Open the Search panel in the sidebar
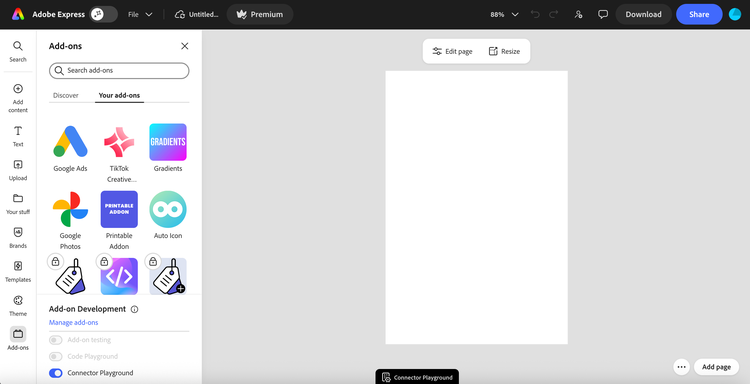The image size is (750, 384). (18, 52)
